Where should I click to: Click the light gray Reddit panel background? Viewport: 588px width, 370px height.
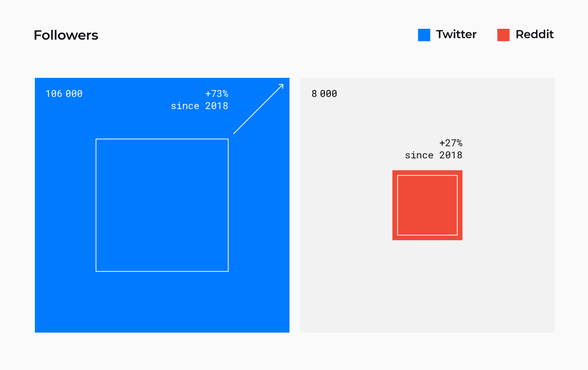pos(427,293)
